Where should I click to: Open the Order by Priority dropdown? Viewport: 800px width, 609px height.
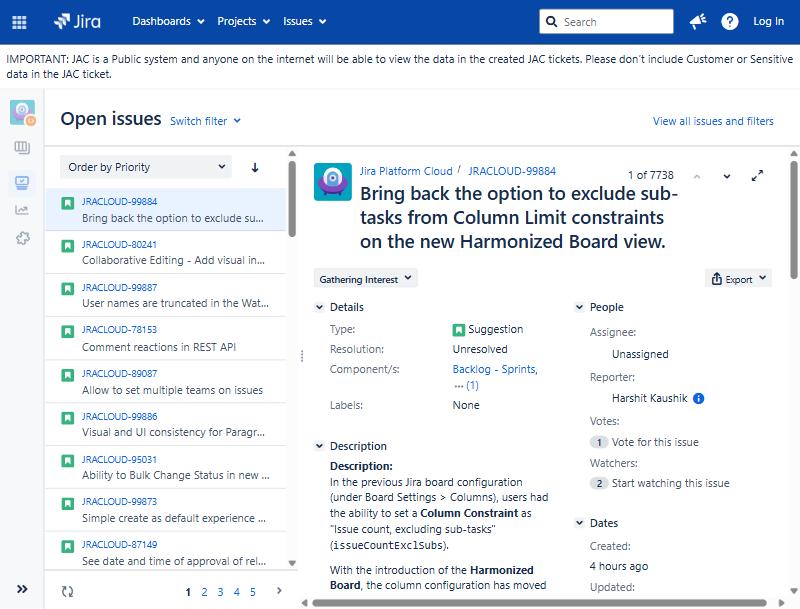146,167
